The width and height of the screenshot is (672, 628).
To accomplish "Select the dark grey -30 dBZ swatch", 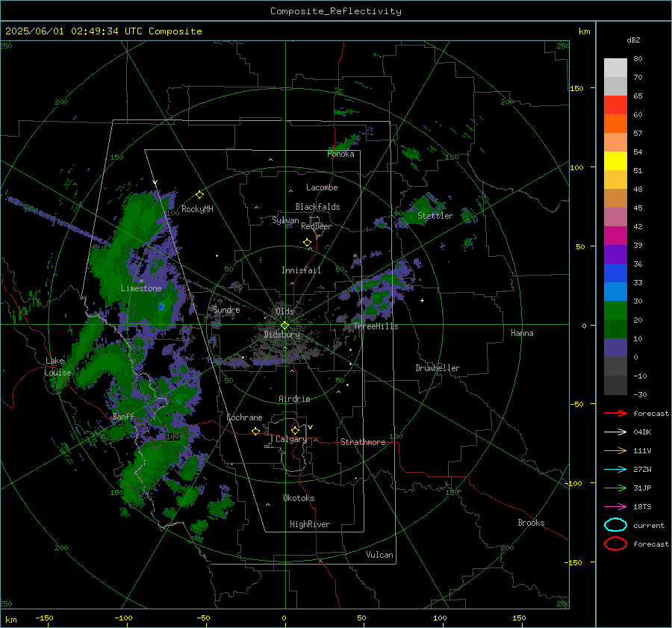I will [x=615, y=385].
